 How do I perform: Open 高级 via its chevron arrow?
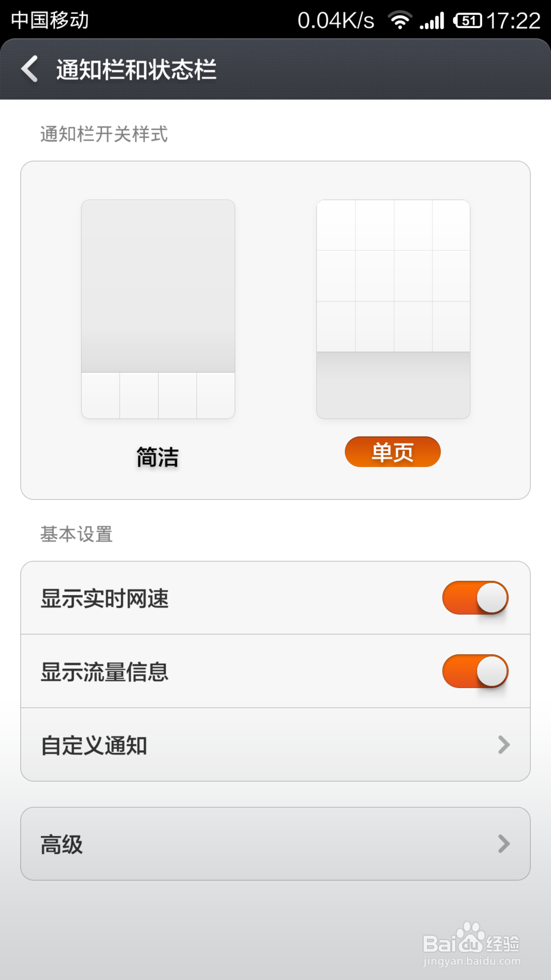pos(504,844)
